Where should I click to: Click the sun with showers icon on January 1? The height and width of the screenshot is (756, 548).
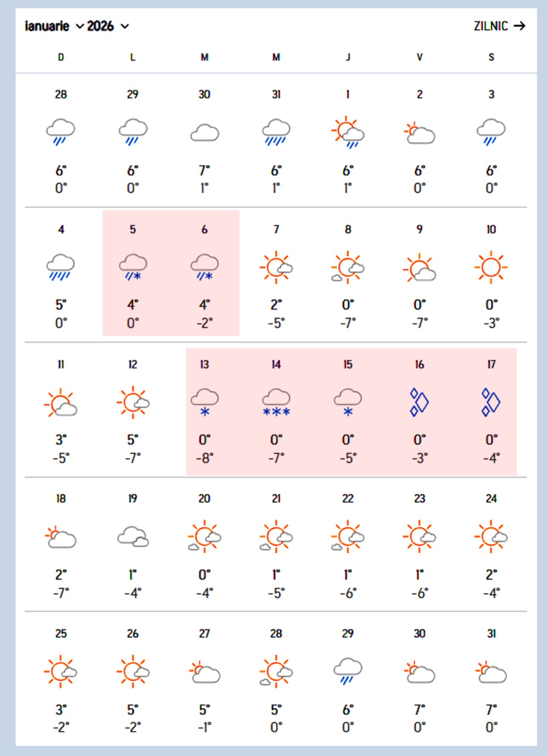click(x=348, y=132)
